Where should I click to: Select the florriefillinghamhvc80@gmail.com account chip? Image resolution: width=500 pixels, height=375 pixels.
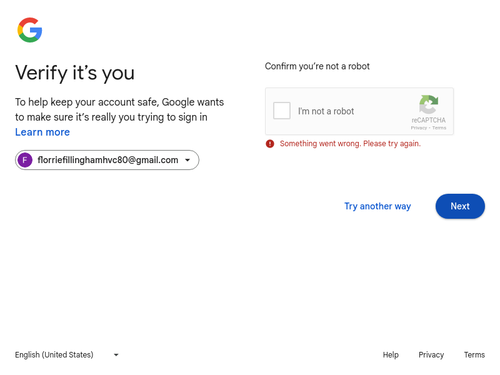tap(107, 160)
